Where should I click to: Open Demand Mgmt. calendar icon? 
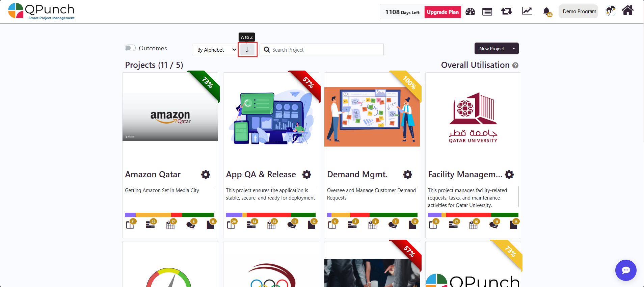373,225
